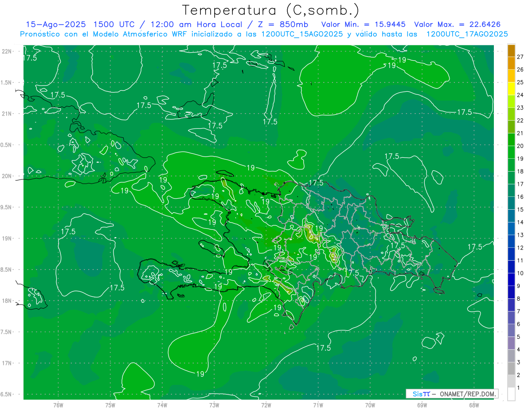Click the "21N" latitude axis label
This screenshot has width=532, height=411.
click(x=8, y=114)
